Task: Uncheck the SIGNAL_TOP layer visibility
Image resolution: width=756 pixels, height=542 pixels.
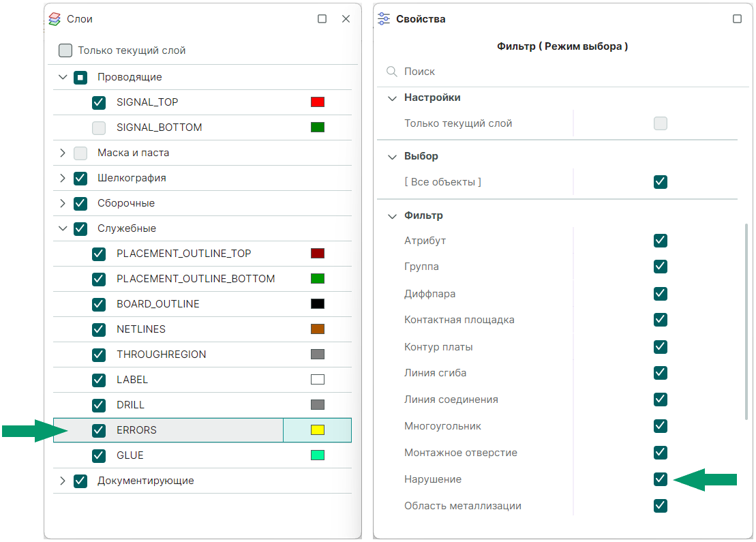Action: 99,102
